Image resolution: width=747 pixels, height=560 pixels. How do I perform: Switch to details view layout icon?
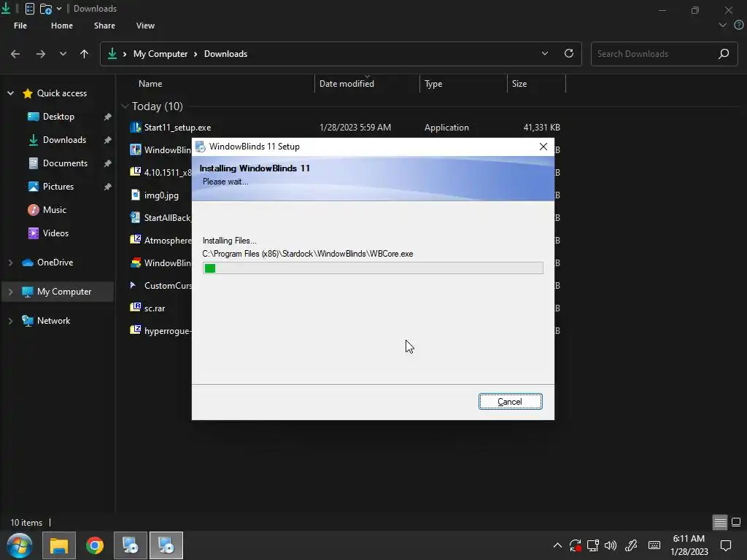(720, 522)
